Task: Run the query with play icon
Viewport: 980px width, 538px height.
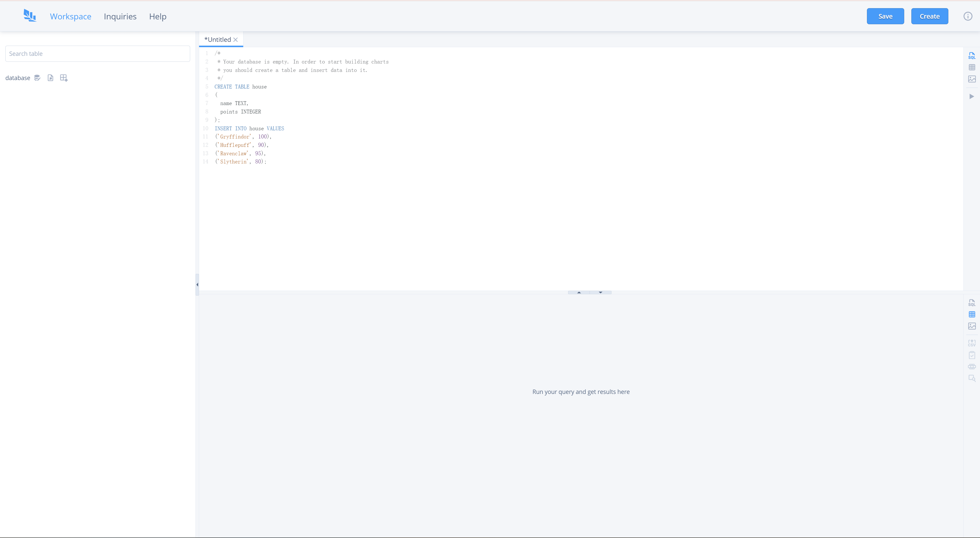Action: pos(972,97)
